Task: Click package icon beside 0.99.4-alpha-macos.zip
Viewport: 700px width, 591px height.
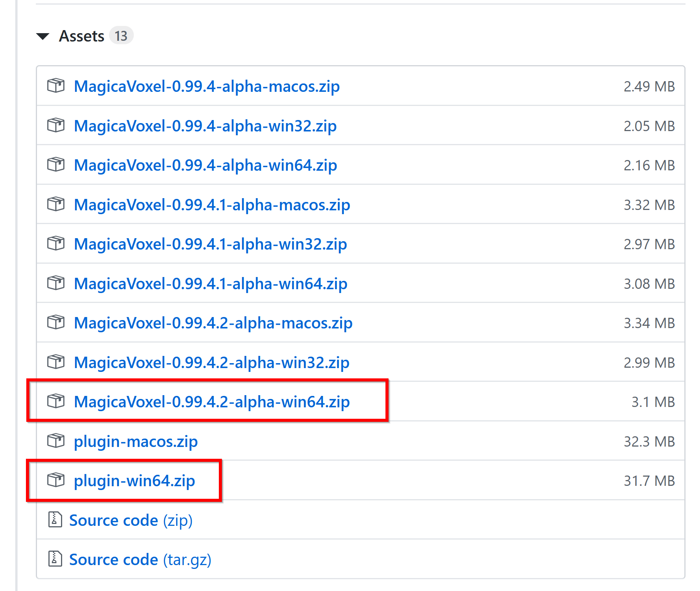Action: click(56, 85)
